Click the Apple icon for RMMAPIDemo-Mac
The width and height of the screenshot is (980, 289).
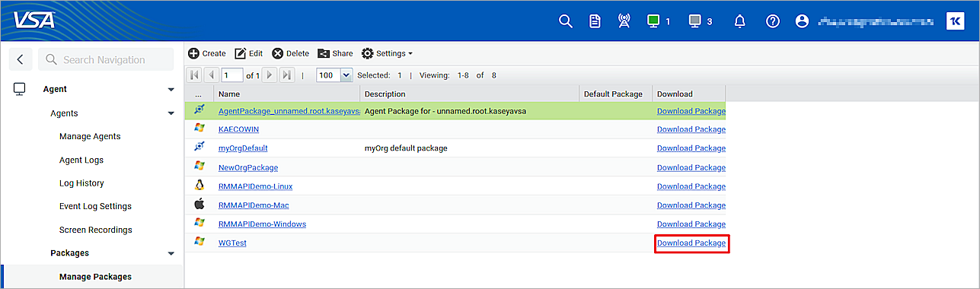tap(200, 204)
